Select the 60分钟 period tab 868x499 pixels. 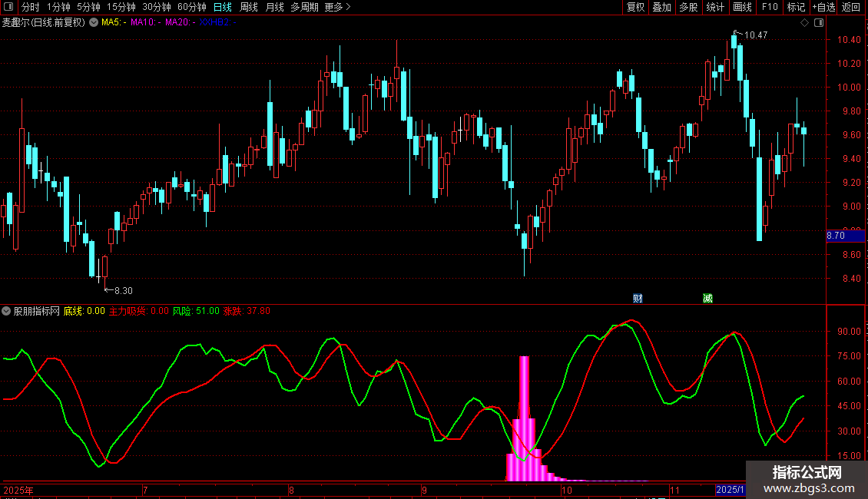pos(192,7)
